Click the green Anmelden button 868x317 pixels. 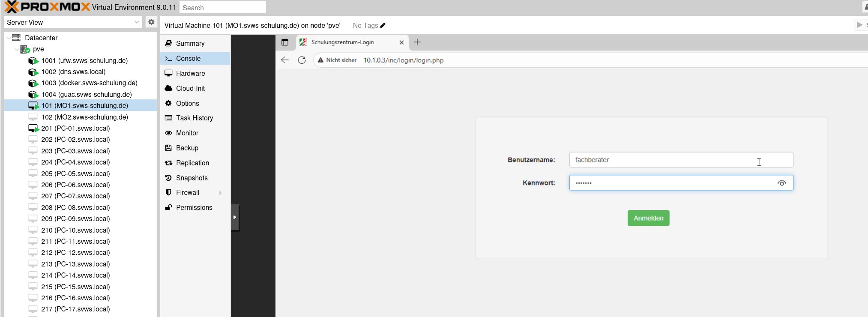[x=648, y=218]
